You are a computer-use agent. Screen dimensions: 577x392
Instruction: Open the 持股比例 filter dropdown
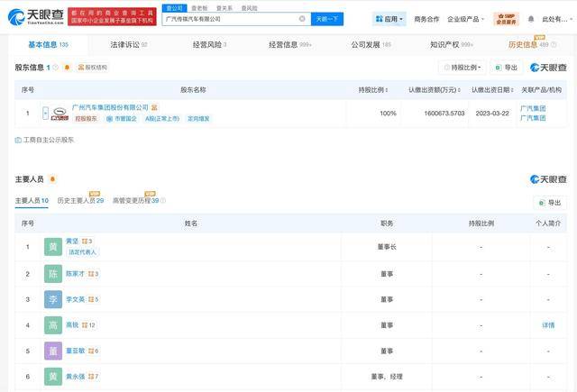click(x=463, y=68)
